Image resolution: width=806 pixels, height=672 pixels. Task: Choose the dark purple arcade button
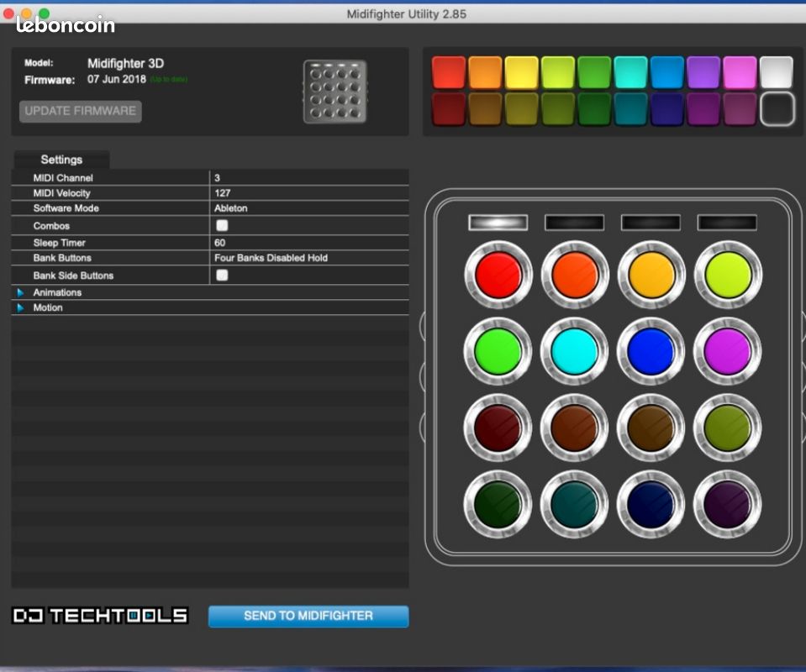coord(727,504)
